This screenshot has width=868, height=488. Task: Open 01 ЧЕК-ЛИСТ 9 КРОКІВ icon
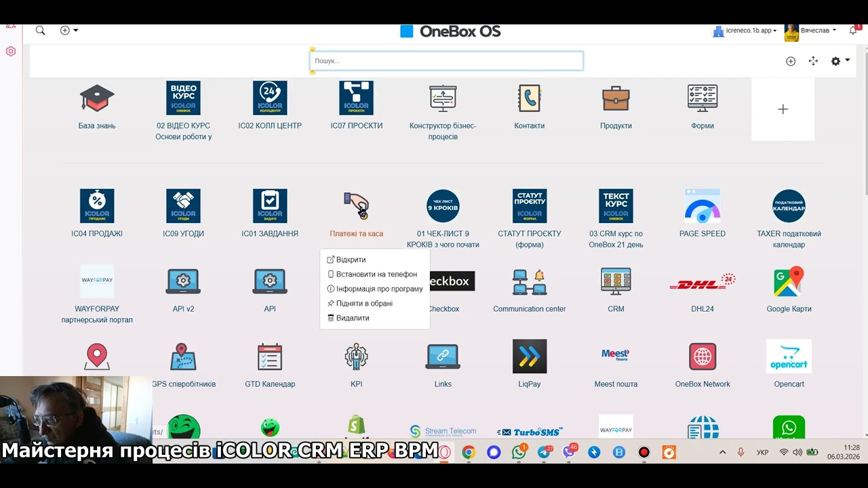click(443, 206)
